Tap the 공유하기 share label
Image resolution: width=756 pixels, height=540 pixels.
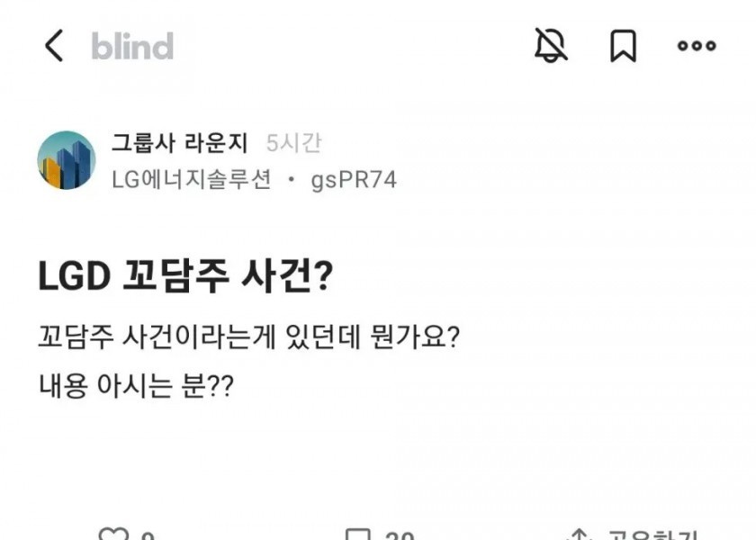point(652,535)
